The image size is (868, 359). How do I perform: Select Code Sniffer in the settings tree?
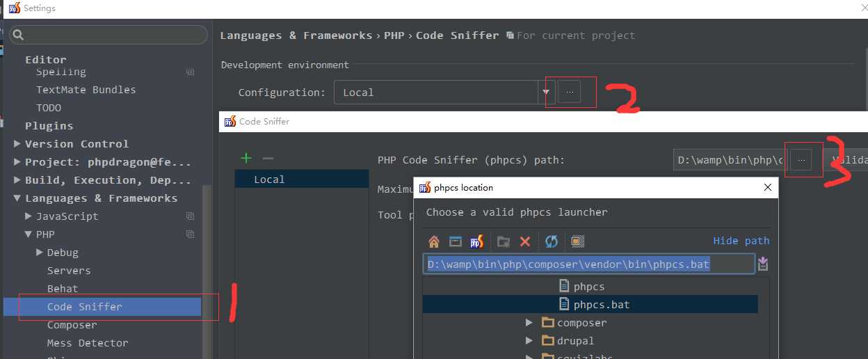pyautogui.click(x=102, y=307)
